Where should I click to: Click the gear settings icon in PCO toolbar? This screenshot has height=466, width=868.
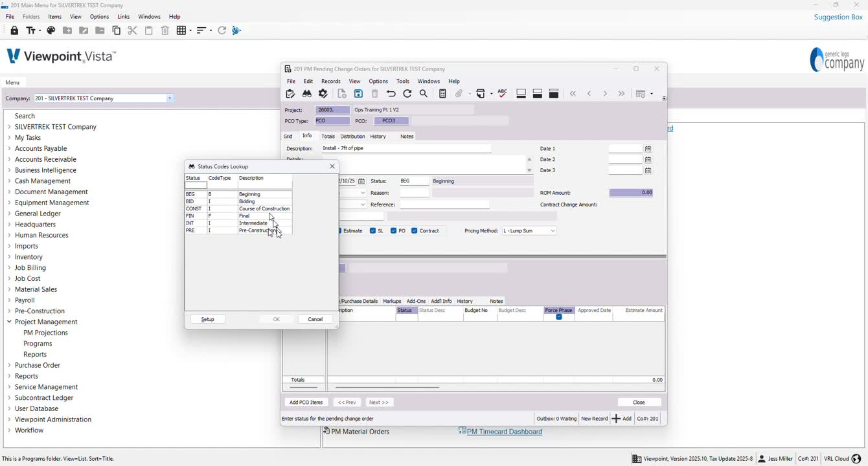[x=323, y=94]
